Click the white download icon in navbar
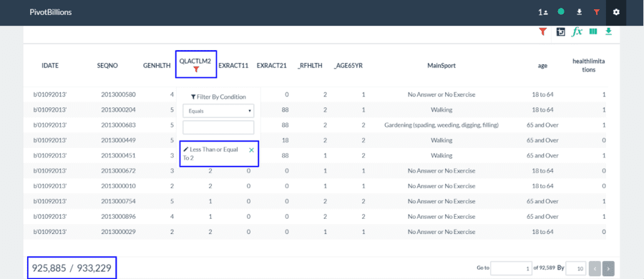This screenshot has width=644, height=279. (x=579, y=12)
